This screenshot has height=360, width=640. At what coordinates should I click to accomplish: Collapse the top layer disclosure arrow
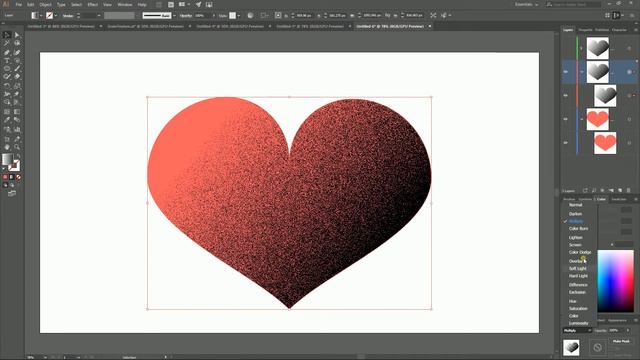click(582, 48)
